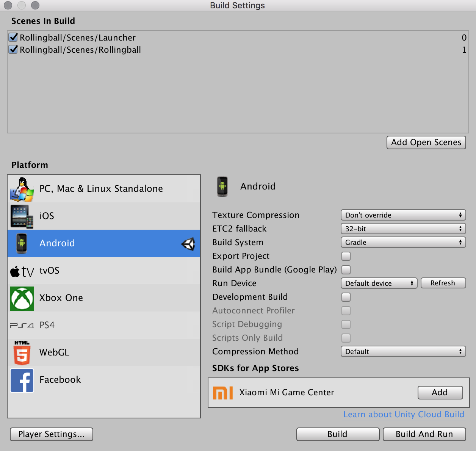This screenshot has height=451, width=476.
Task: Enable the Export Project checkbox
Action: tap(346, 256)
